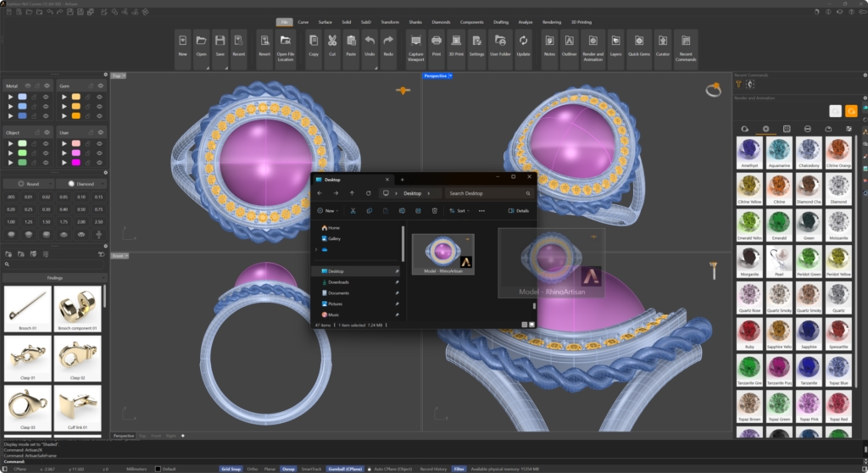Toggle visibility eye for the Gem layer group
The width and height of the screenshot is (868, 473).
pyautogui.click(x=99, y=86)
